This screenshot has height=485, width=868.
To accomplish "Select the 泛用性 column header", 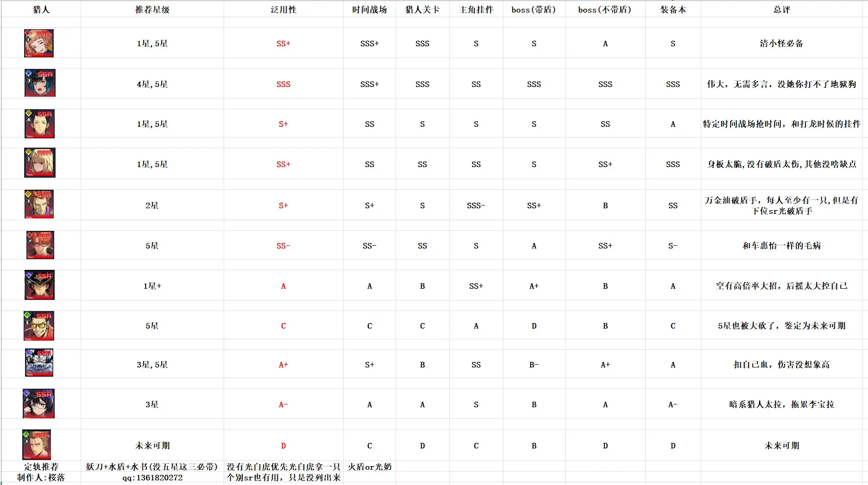I will (283, 9).
